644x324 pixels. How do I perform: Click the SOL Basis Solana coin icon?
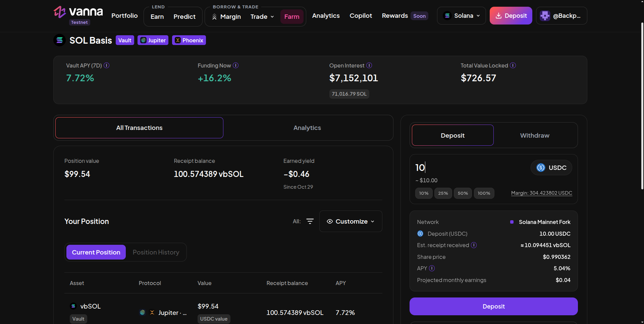[x=60, y=40]
